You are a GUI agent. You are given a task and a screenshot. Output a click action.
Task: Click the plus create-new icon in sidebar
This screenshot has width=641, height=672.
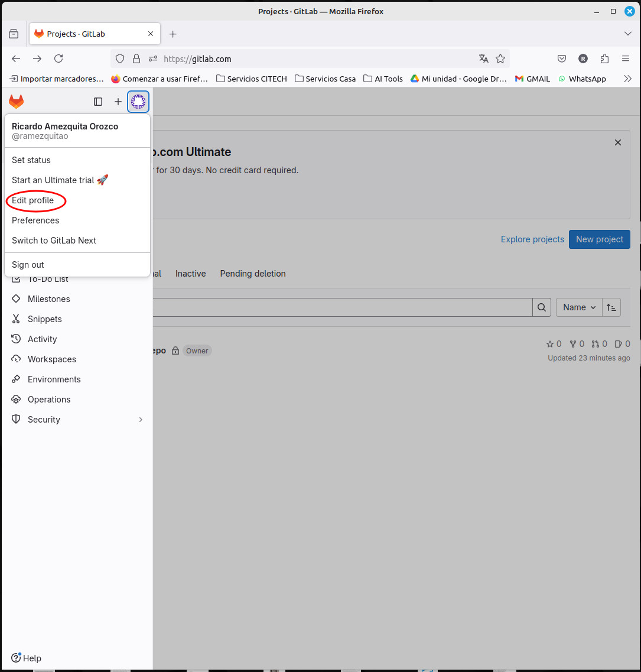118,102
